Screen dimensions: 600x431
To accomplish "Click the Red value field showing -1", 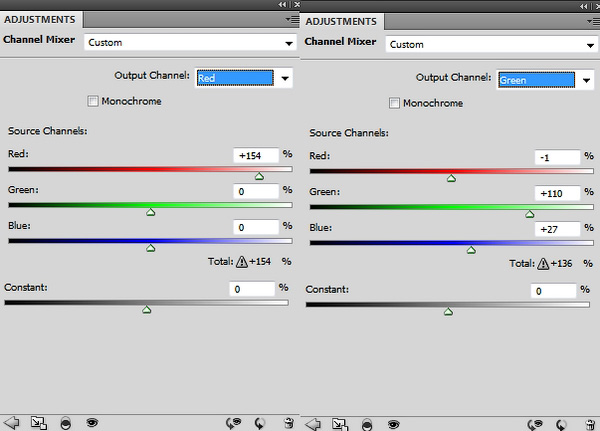I will [558, 157].
